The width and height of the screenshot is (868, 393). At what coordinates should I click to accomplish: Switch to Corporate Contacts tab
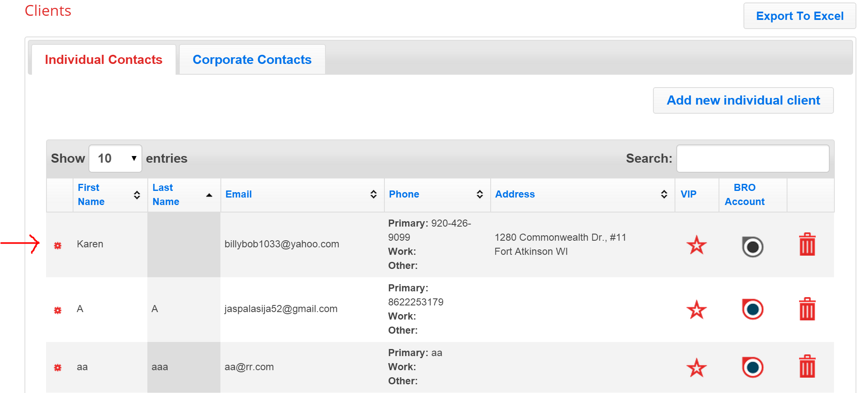[x=252, y=60]
